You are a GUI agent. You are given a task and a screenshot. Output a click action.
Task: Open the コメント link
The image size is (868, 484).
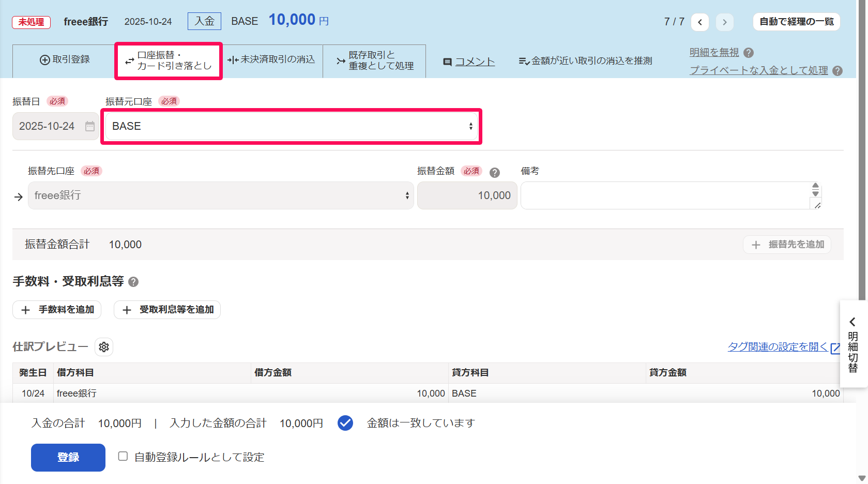pyautogui.click(x=475, y=62)
